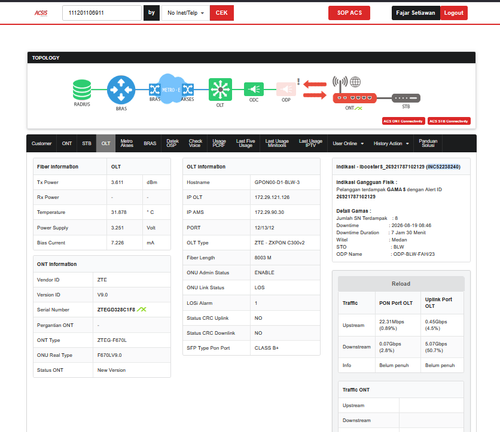Click the left BRAS switch icon beside Metro-E
Image resolution: width=500 pixels, height=432 pixels.
pyautogui.click(x=154, y=89)
